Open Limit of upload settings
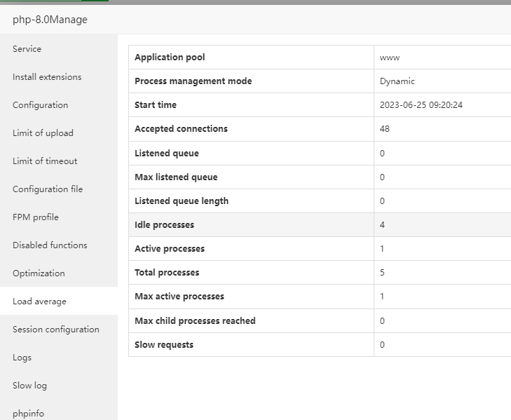 click(43, 133)
